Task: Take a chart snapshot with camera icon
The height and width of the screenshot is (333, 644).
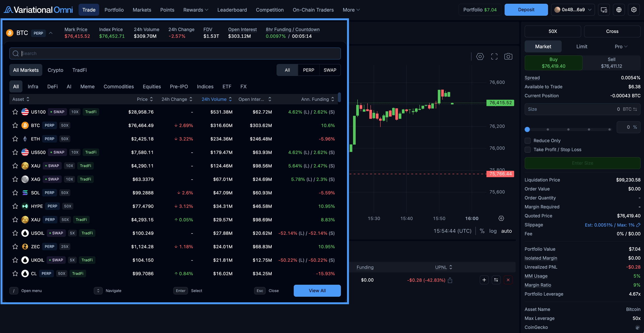Action: tap(508, 56)
